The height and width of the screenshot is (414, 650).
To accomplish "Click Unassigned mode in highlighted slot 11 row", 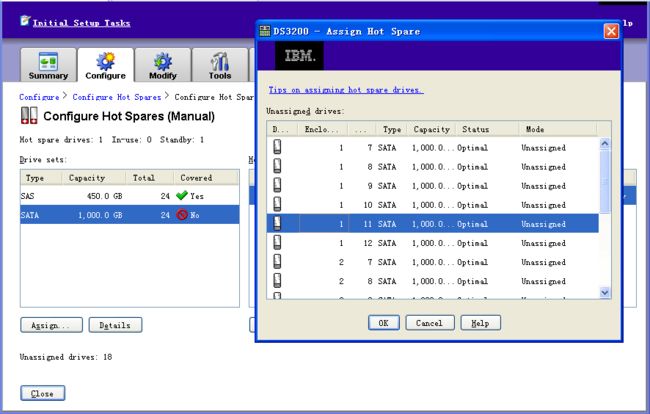I will coord(543,224).
